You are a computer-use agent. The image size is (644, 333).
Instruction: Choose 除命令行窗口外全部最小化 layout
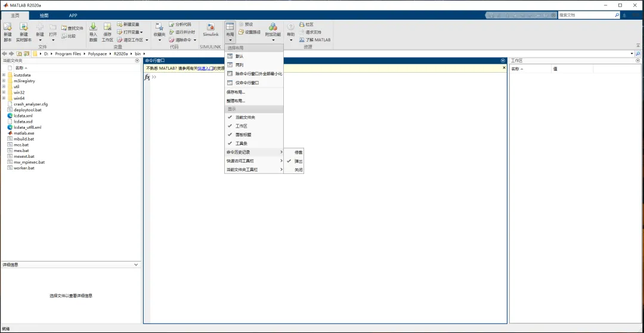[x=254, y=74]
